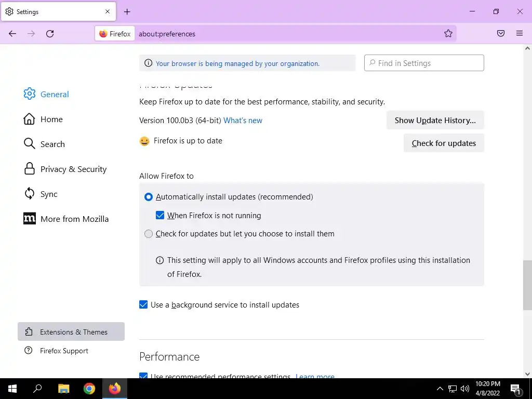Click the Version 100.0b3 (64-bit) text
The height and width of the screenshot is (399, 532).
point(180,121)
